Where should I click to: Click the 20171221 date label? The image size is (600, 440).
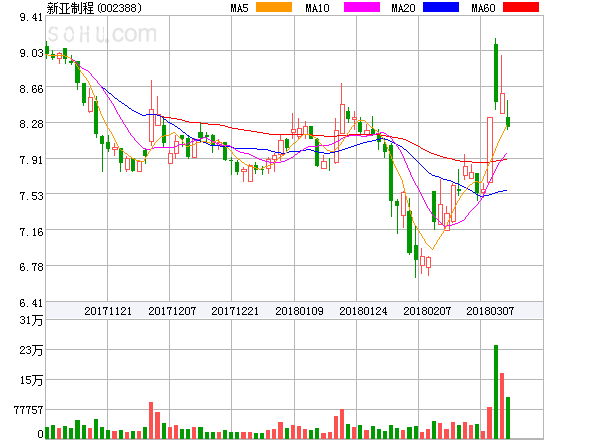[x=235, y=311]
